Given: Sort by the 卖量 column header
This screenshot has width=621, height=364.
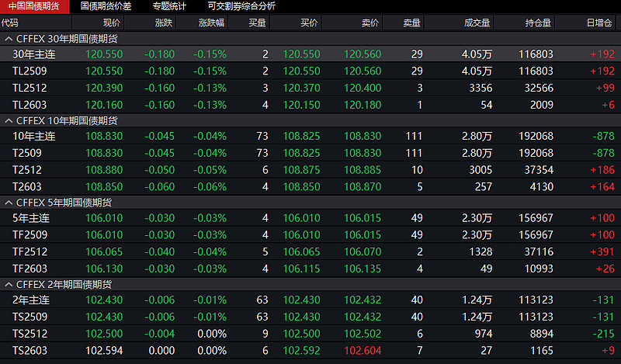Looking at the screenshot, I should 411,23.
